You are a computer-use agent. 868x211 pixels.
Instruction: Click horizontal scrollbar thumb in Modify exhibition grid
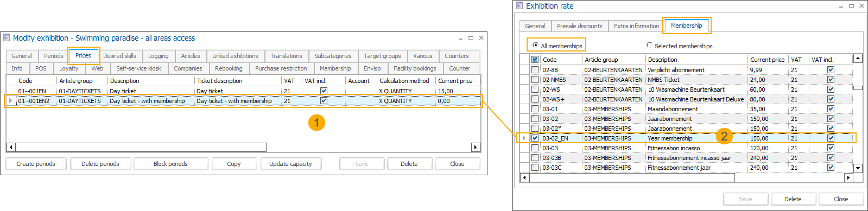(x=141, y=148)
